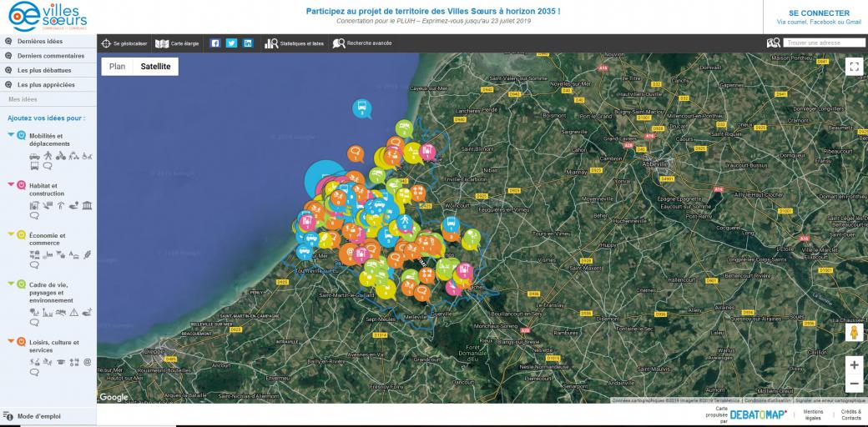The height and width of the screenshot is (427, 868).
Task: Click into the Trouver une adresse field
Action: tap(825, 43)
